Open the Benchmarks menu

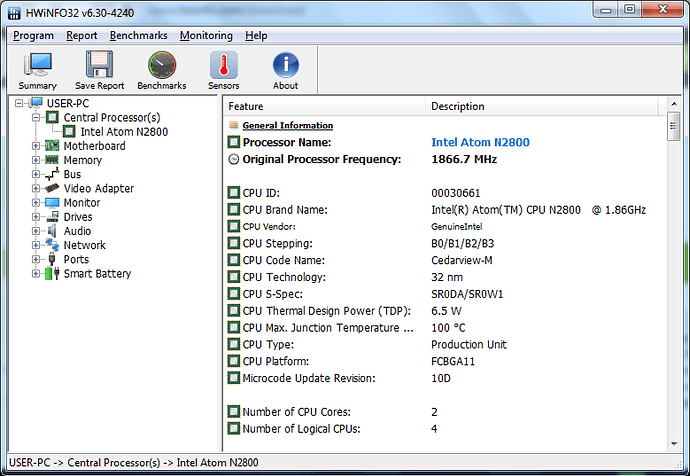(x=139, y=36)
